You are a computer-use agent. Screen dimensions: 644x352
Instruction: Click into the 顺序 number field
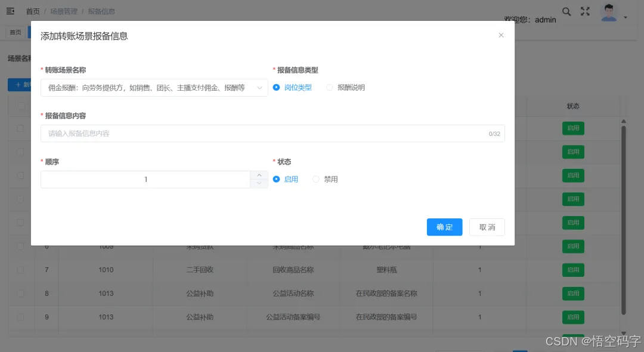[145, 180]
